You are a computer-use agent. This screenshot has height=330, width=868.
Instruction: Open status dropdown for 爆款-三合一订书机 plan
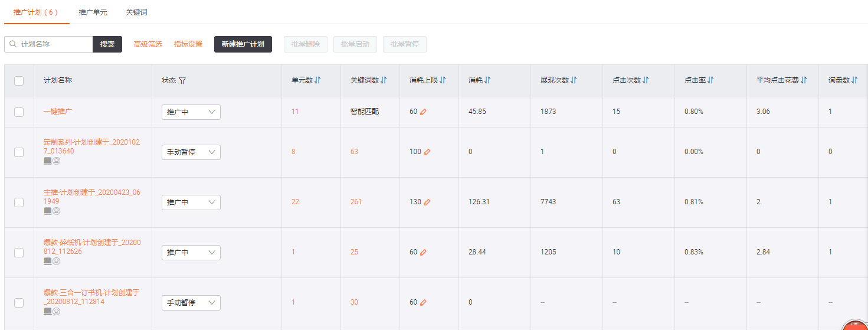click(x=191, y=303)
